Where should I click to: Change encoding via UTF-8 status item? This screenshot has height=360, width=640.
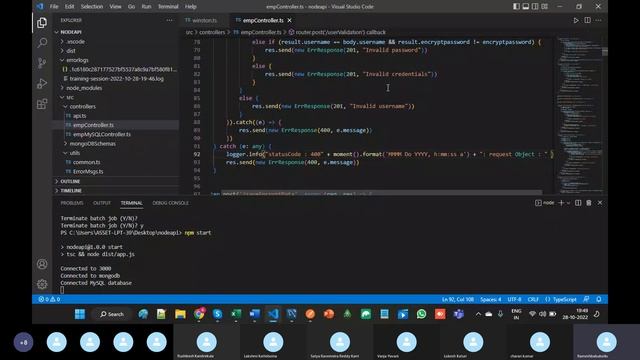pyautogui.click(x=514, y=300)
